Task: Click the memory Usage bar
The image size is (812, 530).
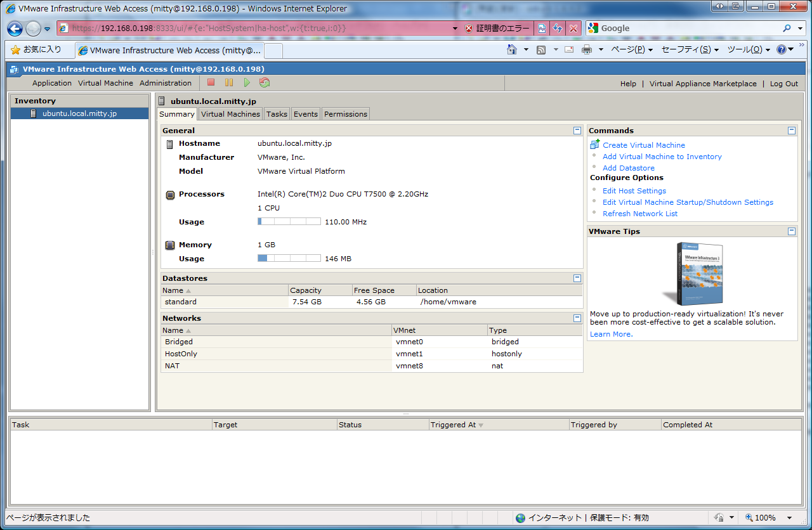Action: tap(289, 259)
